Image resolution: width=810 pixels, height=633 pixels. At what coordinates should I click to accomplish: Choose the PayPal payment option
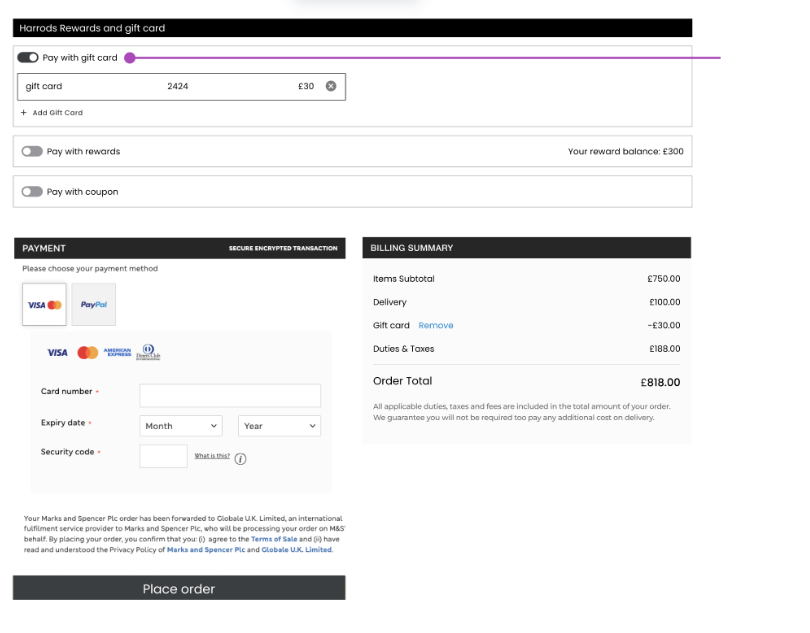tap(93, 305)
